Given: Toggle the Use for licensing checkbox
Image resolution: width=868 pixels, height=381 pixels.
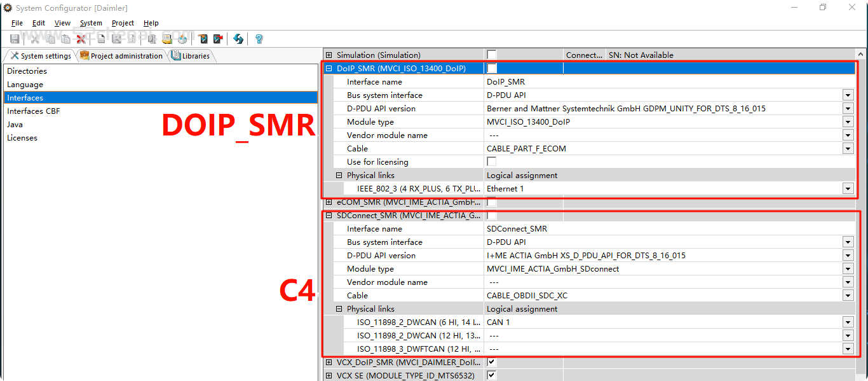Looking at the screenshot, I should (492, 162).
